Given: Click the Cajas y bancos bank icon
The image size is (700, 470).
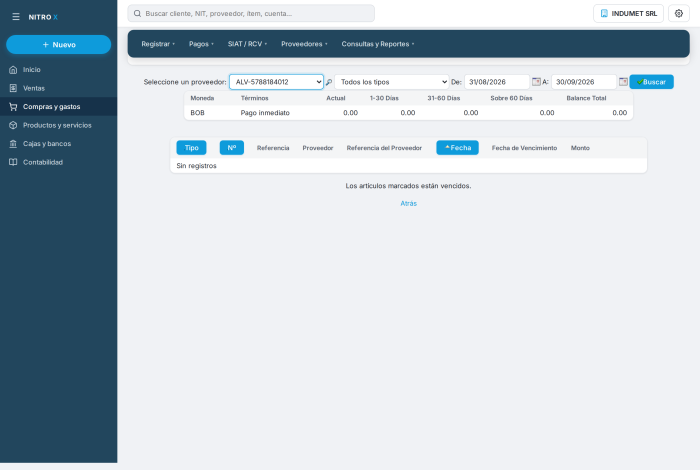Looking at the screenshot, I should [x=13, y=144].
